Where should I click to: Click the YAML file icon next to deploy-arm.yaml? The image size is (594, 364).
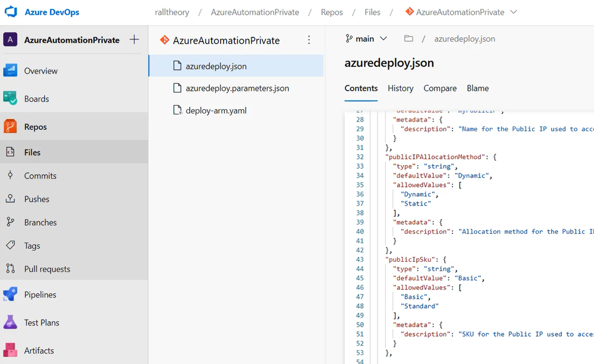click(x=177, y=110)
